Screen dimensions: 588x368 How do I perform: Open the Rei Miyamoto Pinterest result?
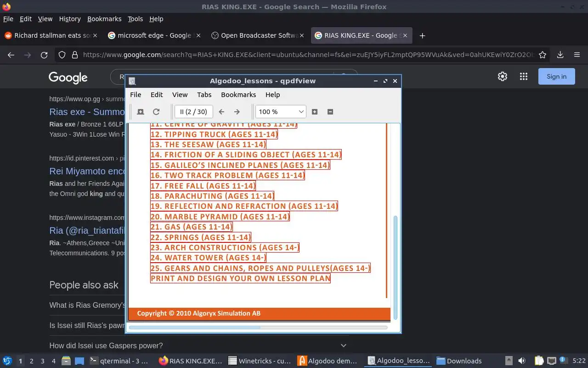tap(87, 171)
